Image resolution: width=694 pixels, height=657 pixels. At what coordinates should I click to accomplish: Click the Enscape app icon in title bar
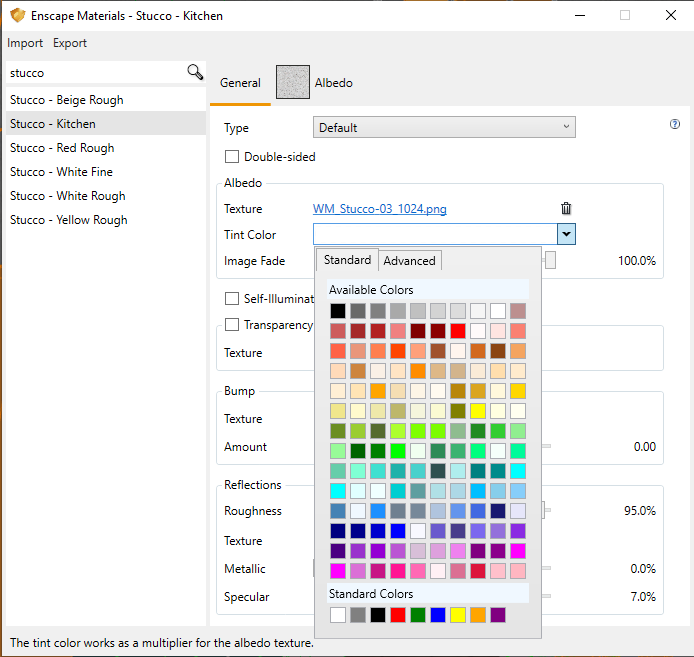click(x=18, y=15)
